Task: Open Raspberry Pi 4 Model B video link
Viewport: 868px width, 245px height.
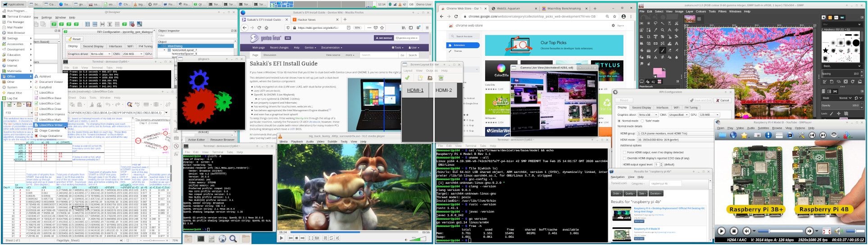Action: coord(647,229)
